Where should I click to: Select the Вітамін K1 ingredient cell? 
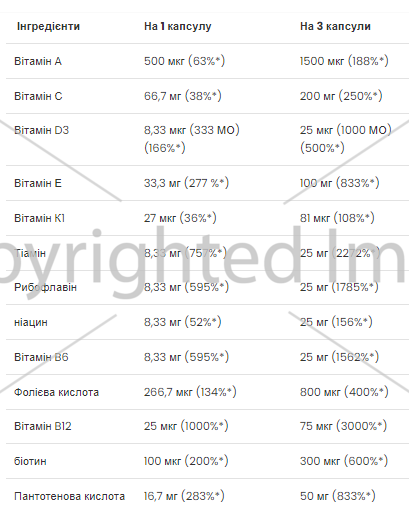39,218
